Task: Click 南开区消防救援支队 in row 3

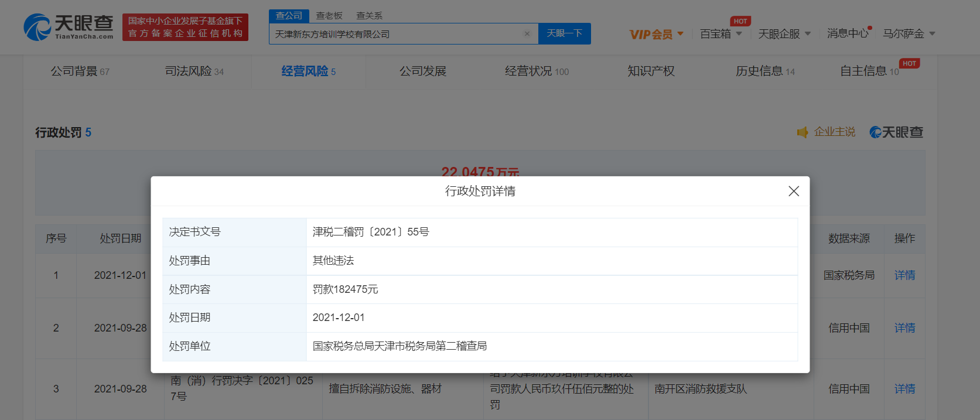Action: (701, 389)
